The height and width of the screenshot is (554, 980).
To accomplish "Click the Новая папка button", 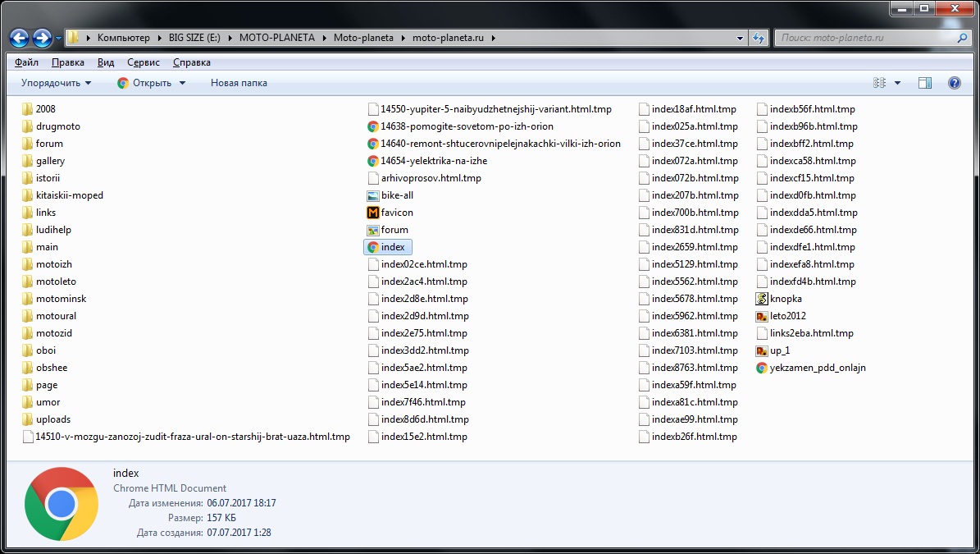I will click(239, 83).
